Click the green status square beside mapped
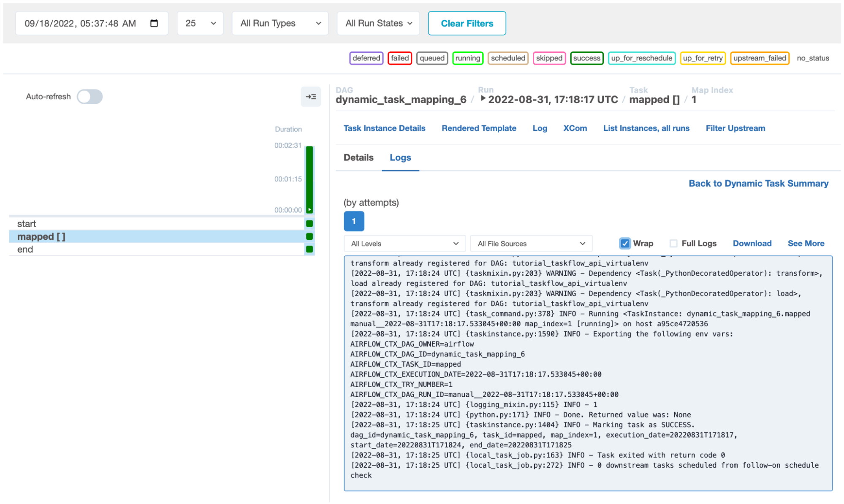Image resolution: width=844 pixels, height=504 pixels. click(309, 236)
